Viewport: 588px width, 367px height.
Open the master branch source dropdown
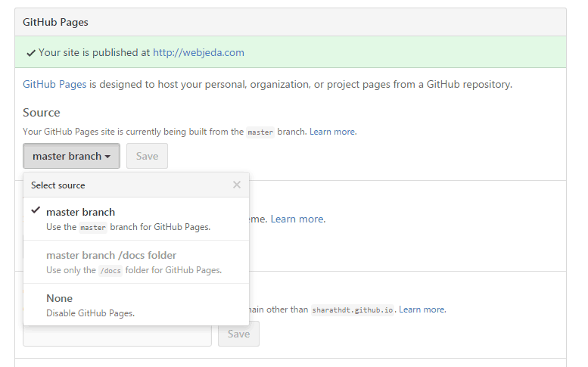click(72, 156)
